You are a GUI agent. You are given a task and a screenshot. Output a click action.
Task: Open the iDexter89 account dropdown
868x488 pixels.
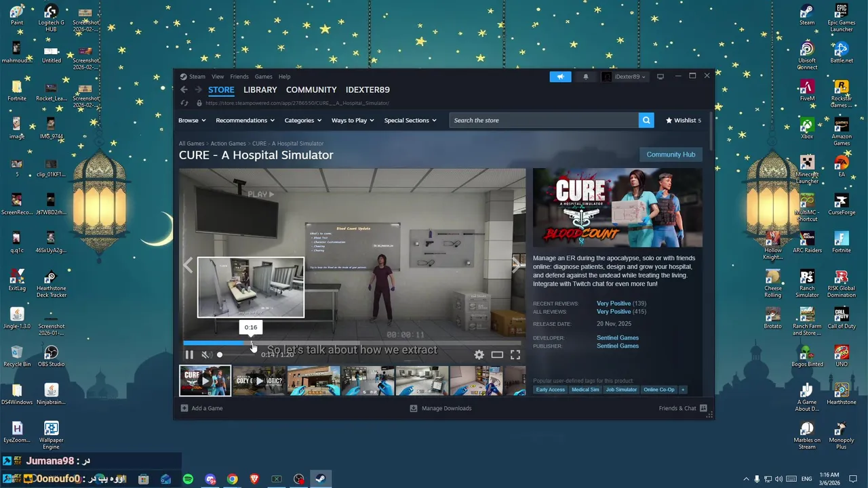(x=625, y=77)
